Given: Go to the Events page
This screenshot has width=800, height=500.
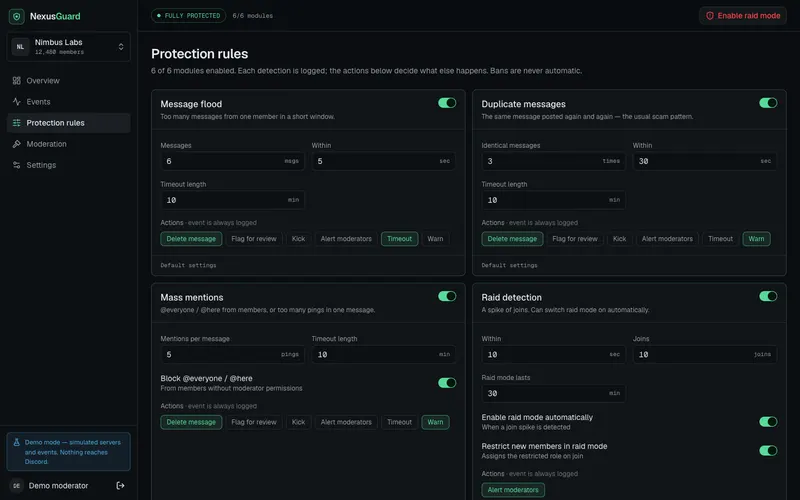Looking at the screenshot, I should coord(68,102).
